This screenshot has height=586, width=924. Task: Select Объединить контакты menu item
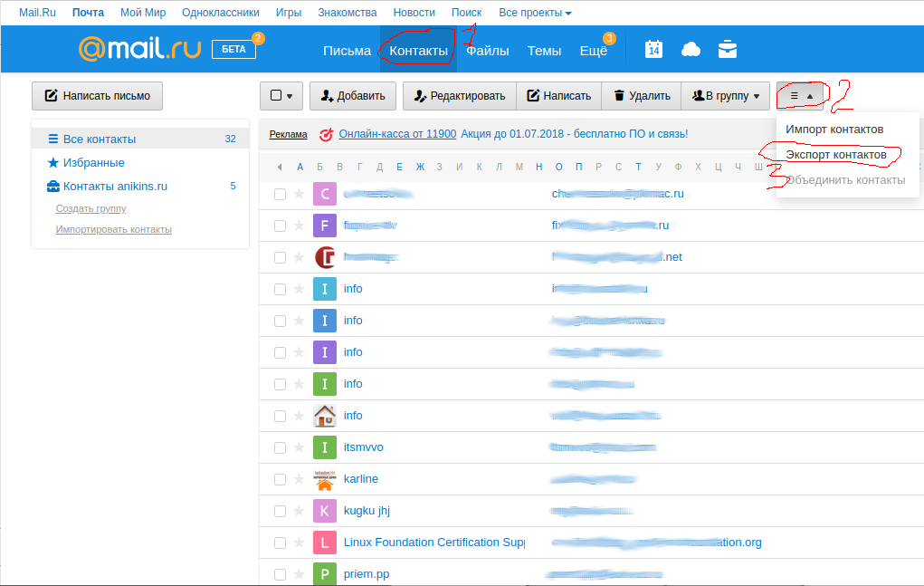click(x=846, y=180)
